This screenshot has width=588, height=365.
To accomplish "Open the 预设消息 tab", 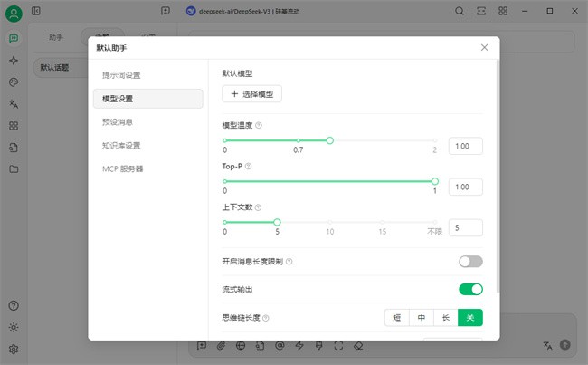I will (x=147, y=122).
